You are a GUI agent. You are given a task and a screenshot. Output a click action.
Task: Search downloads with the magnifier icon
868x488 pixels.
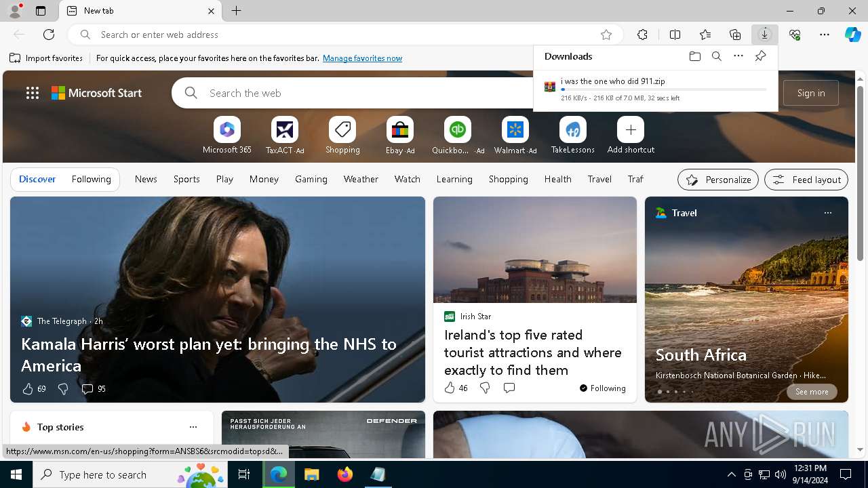click(716, 56)
